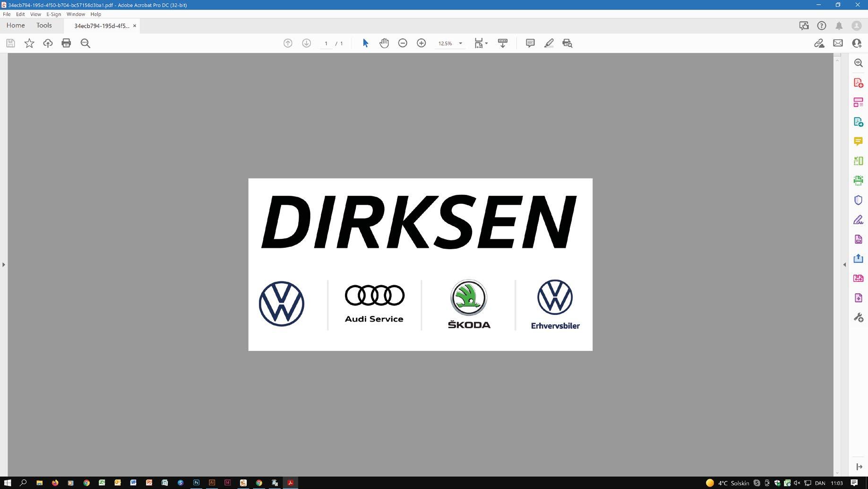This screenshot has width=868, height=489.
Task: Enable the scrolling mode ruler tool
Action: pos(503,43)
